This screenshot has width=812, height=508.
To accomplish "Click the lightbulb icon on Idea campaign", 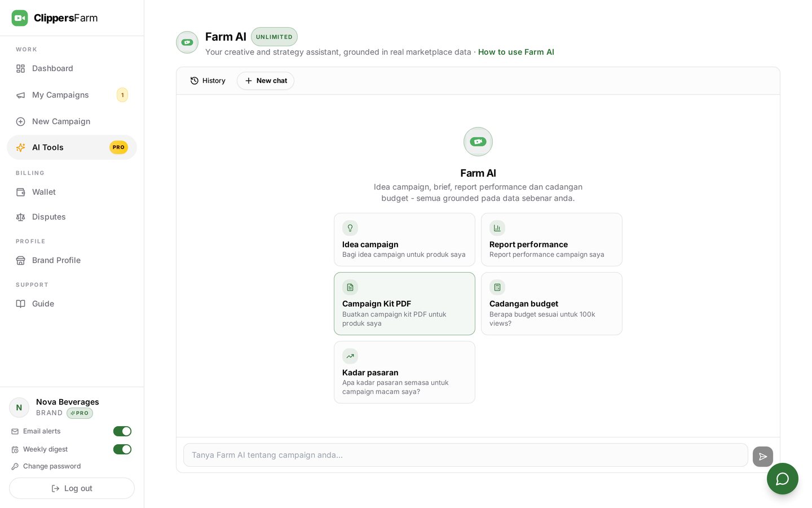I will 350,228.
